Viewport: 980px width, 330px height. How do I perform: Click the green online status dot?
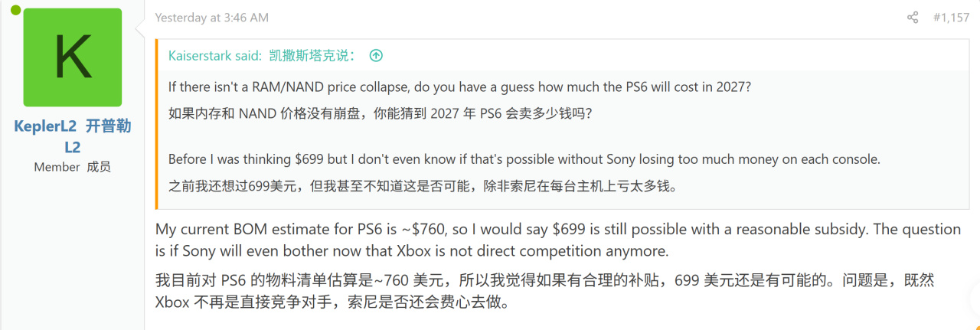(15, 10)
